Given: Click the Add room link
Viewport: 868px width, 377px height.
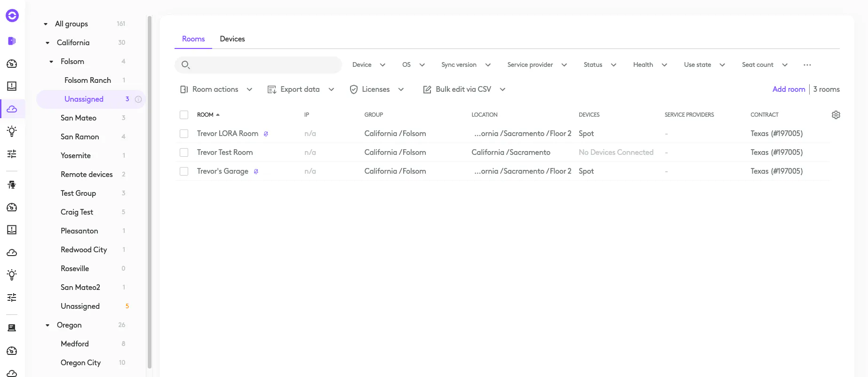Looking at the screenshot, I should point(788,89).
